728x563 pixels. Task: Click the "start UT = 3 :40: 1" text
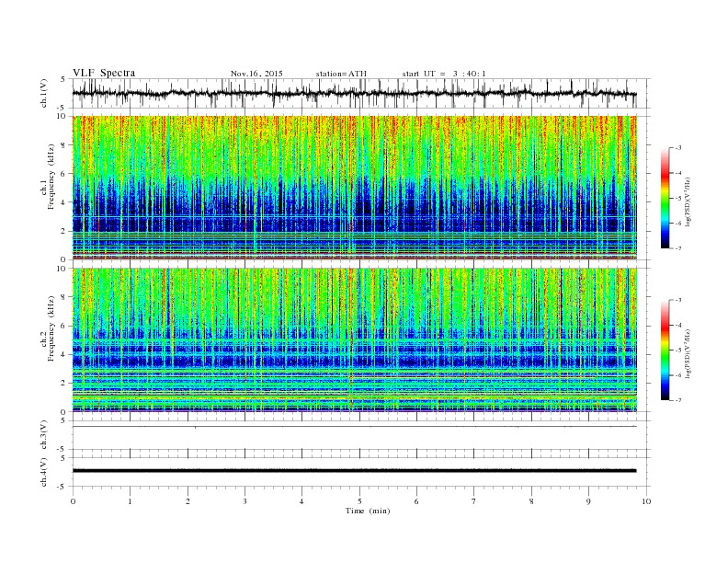444,74
